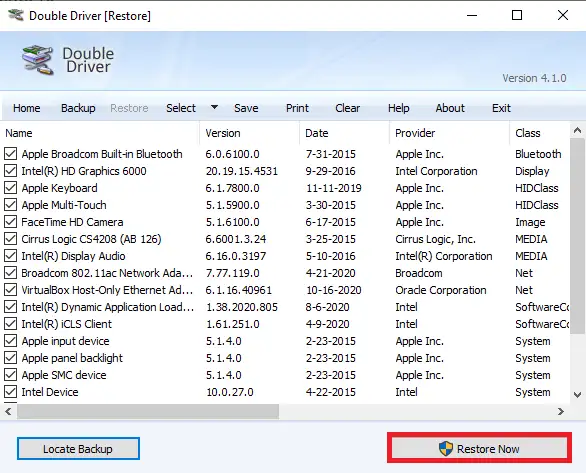Image resolution: width=586 pixels, height=473 pixels.
Task: Click the shield icon on Restore Now
Action: pos(445,448)
